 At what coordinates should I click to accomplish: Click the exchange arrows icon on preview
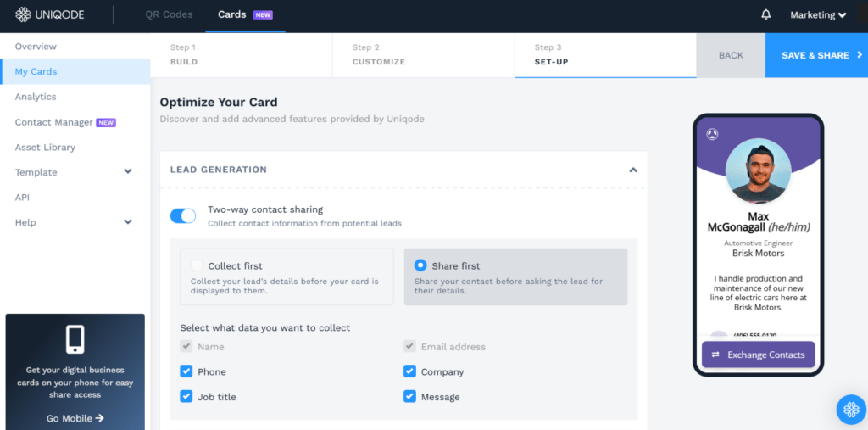tap(715, 355)
